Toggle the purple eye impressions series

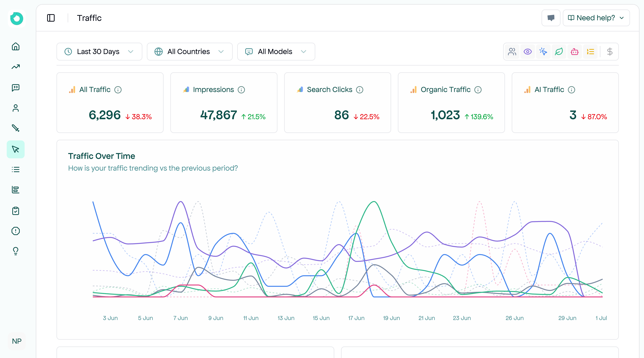tap(528, 52)
